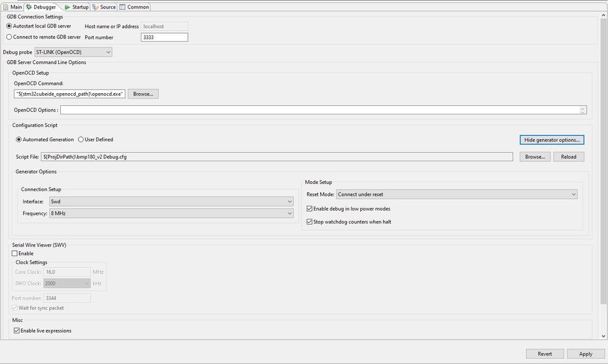Open the Common tab
The height and width of the screenshot is (364, 608).
tap(134, 7)
